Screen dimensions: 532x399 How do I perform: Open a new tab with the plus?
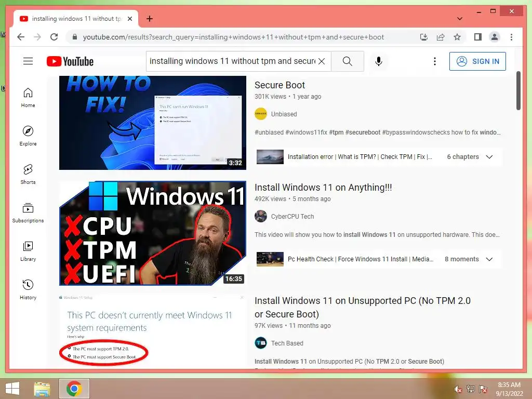click(x=150, y=19)
